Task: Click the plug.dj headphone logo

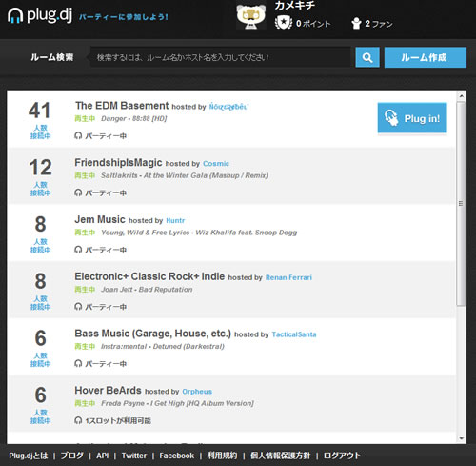Action: 15,15
